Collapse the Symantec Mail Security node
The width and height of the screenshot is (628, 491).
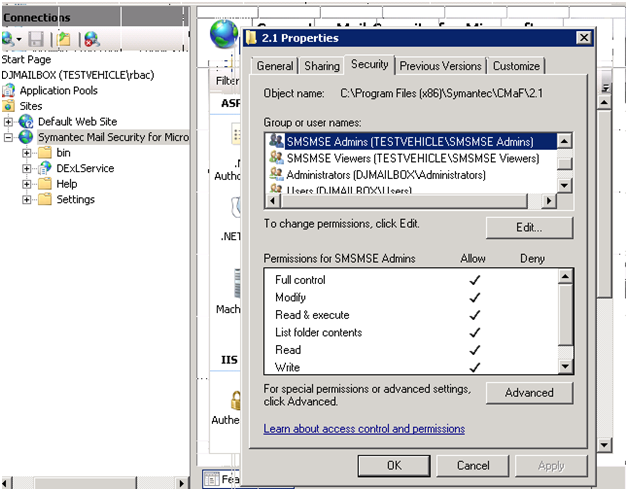[8, 137]
